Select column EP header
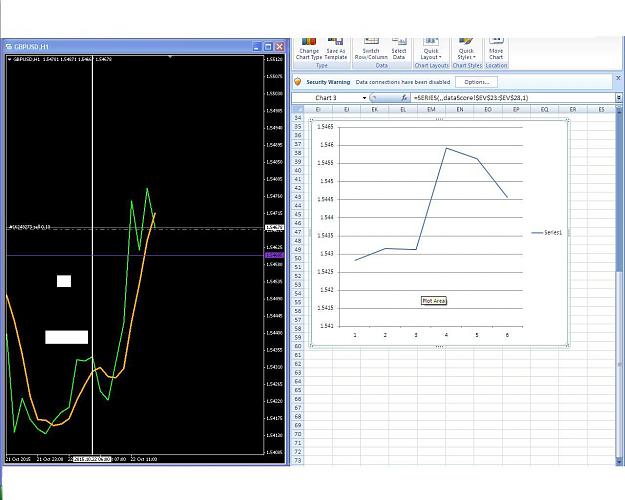 [516, 109]
